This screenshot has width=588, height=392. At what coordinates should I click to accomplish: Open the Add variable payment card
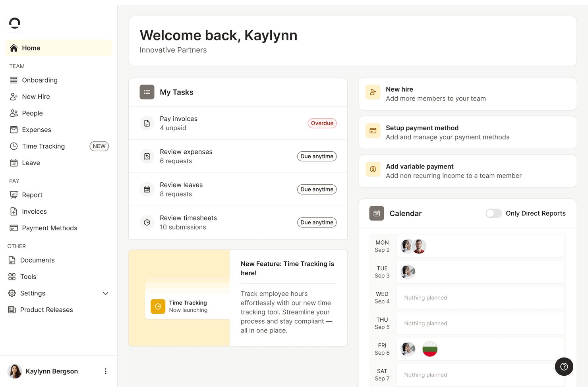467,171
